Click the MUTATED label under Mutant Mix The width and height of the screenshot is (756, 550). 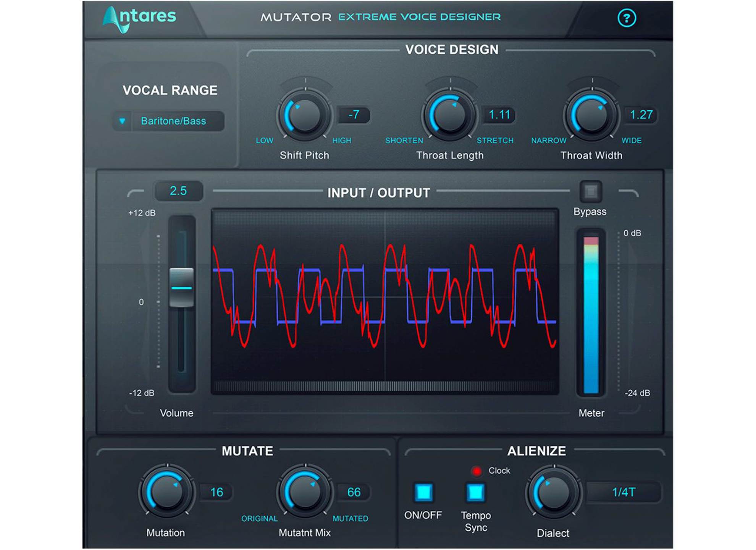351,519
